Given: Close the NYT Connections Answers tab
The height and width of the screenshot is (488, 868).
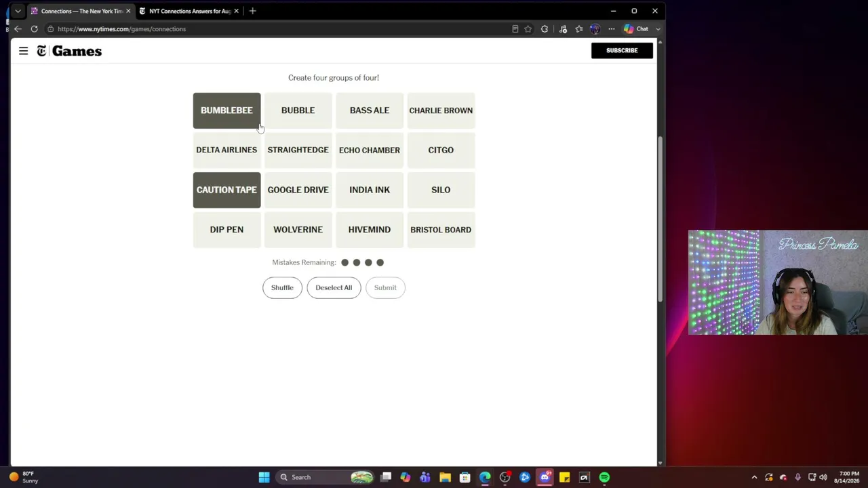Looking at the screenshot, I should tap(236, 11).
